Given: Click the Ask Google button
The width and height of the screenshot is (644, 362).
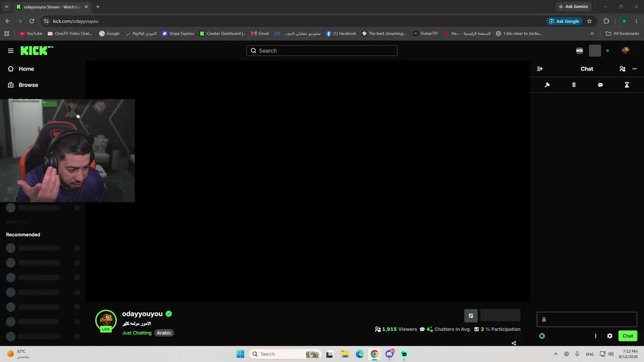Looking at the screenshot, I should (564, 21).
